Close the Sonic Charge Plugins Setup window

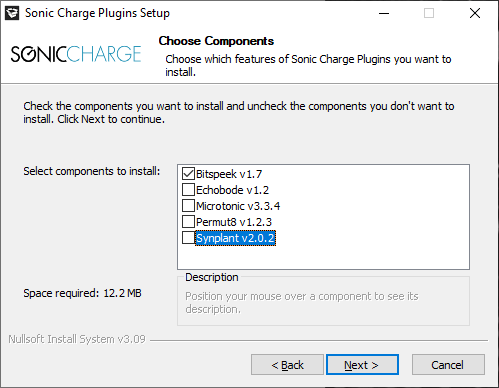pyautogui.click(x=475, y=13)
